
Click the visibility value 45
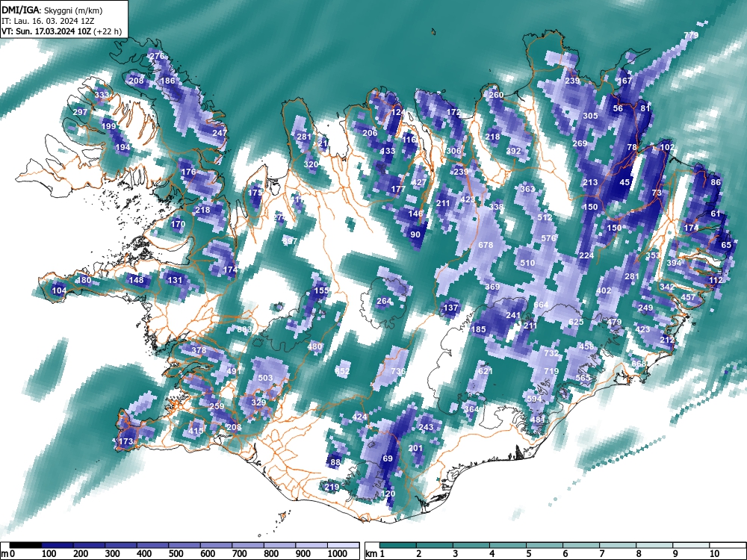pos(624,182)
